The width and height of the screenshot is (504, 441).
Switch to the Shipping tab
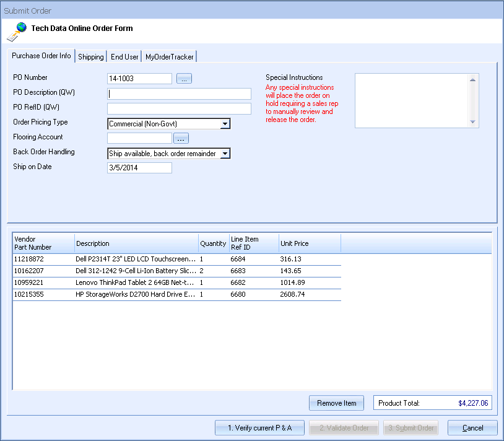[91, 57]
